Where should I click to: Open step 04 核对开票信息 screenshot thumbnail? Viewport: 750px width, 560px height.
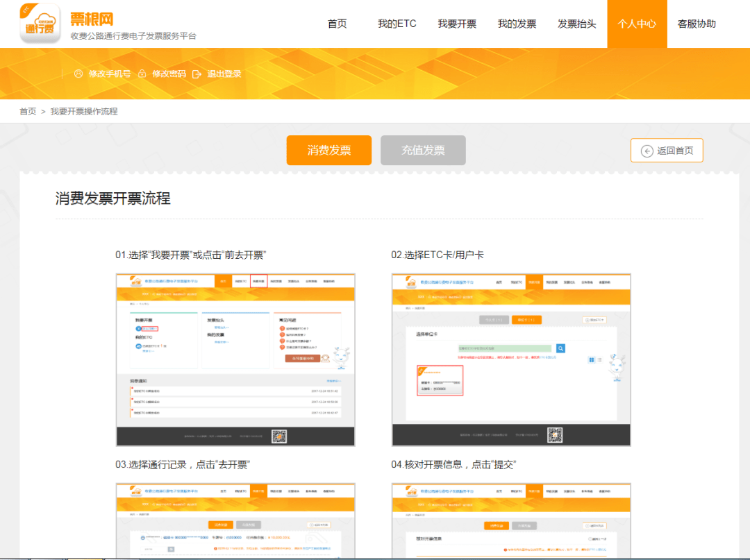pos(511,520)
